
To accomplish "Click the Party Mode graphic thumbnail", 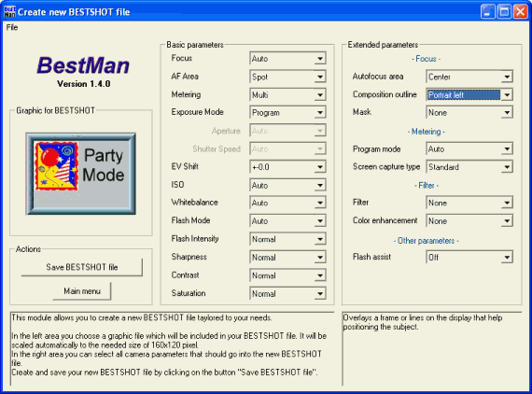I will tap(81, 174).
